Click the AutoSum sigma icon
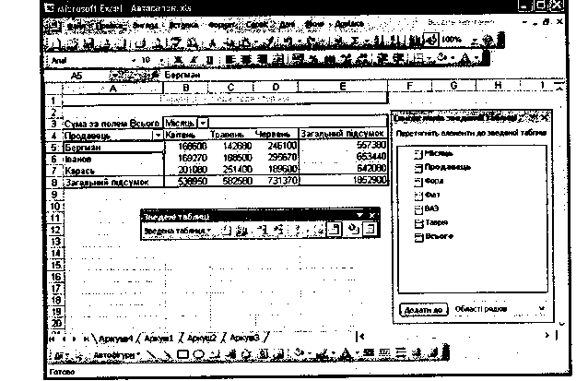Viewport: 588px width, 381px height. point(356,40)
